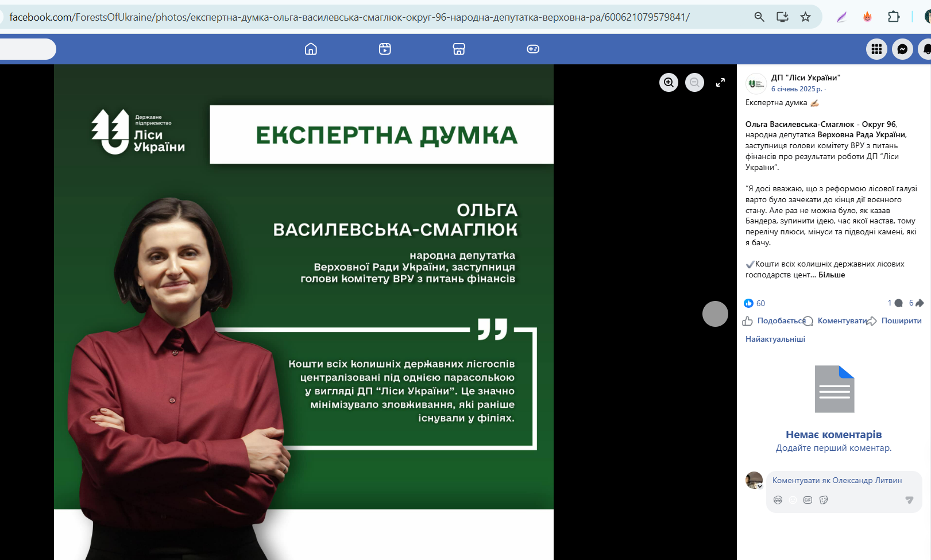
Task: Like the post via 'Подобається'
Action: pyautogui.click(x=781, y=320)
